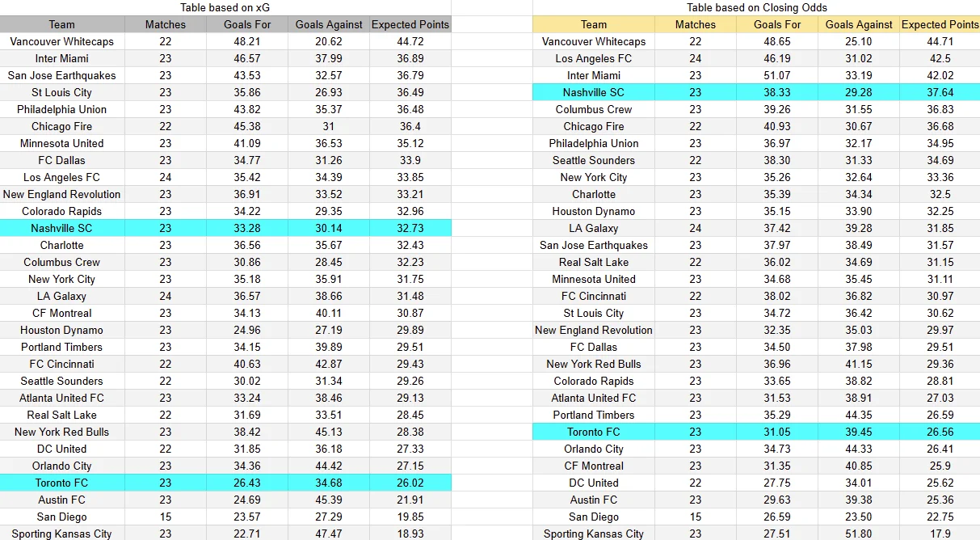
Task: Click the gray Team header in xG table
Action: (62, 24)
